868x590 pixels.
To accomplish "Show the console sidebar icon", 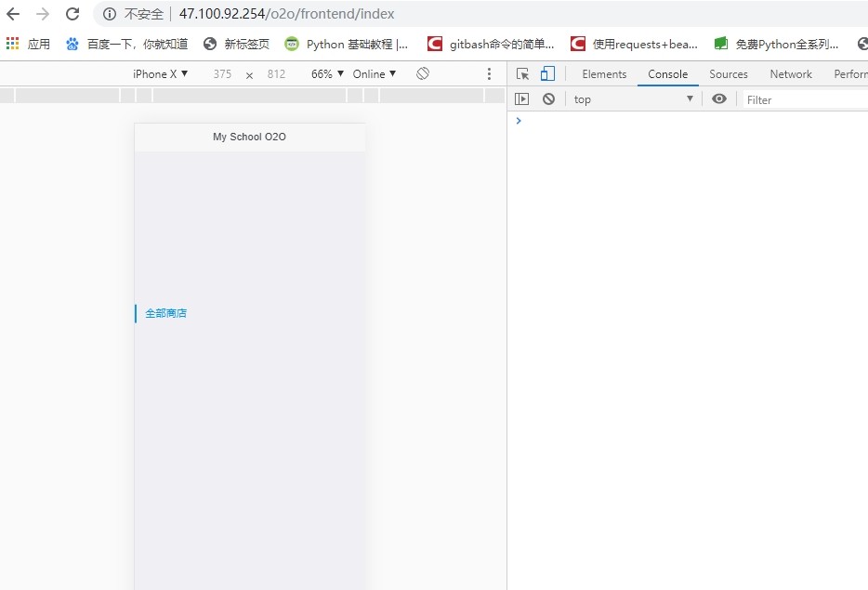I will (522, 99).
